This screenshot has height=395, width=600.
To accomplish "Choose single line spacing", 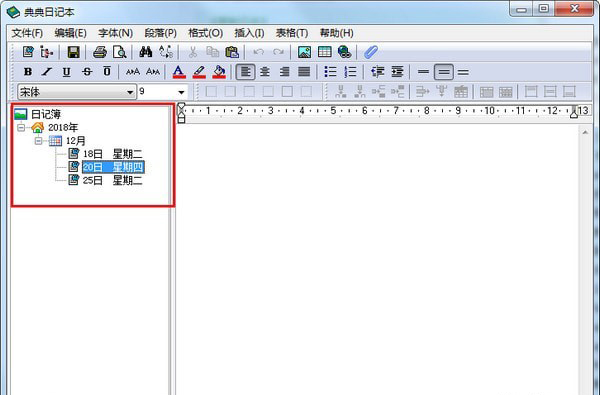I will tap(423, 72).
